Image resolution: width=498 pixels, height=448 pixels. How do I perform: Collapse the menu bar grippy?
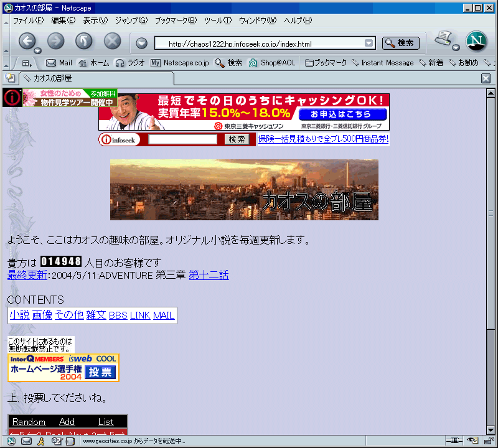(x=6, y=21)
